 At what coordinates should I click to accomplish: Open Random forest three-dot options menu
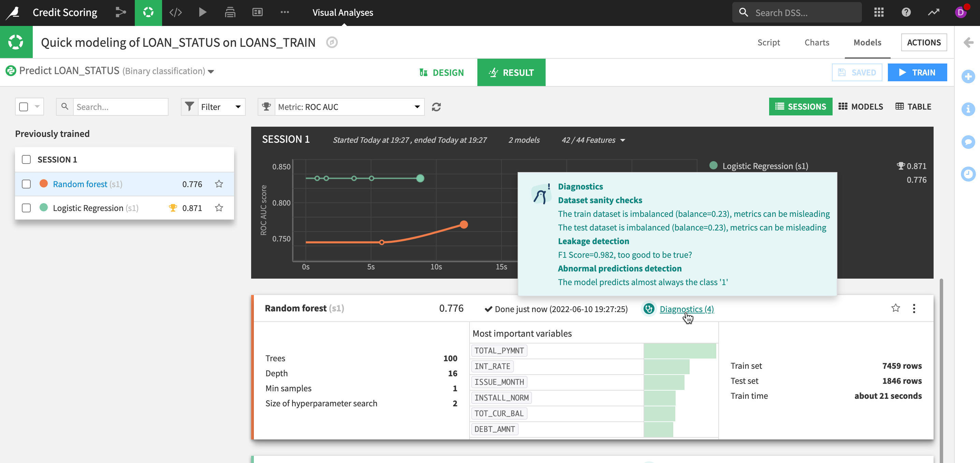point(914,308)
